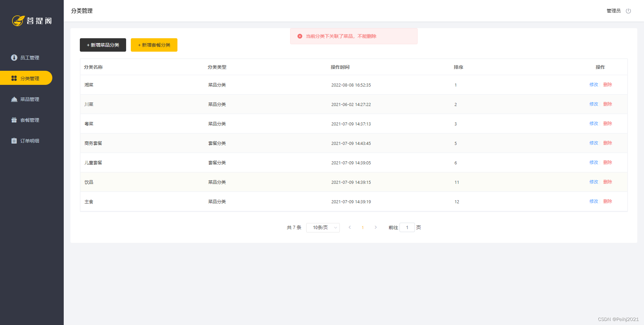644x325 pixels.
Task: Open 分类管理 menu item
Action: click(26, 78)
